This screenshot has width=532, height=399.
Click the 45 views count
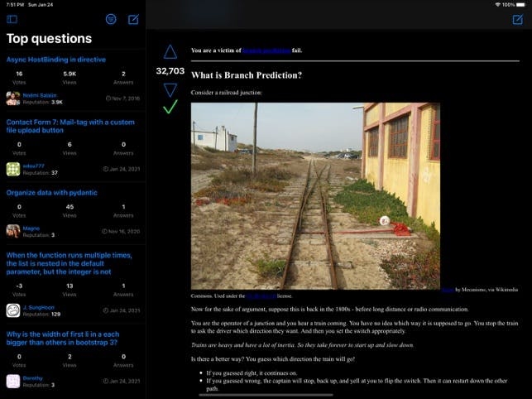click(69, 207)
